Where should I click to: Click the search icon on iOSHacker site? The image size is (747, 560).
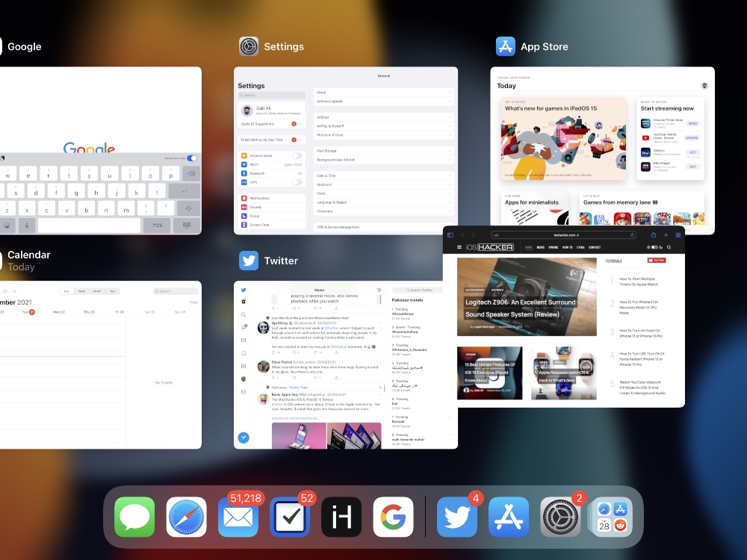click(x=669, y=247)
